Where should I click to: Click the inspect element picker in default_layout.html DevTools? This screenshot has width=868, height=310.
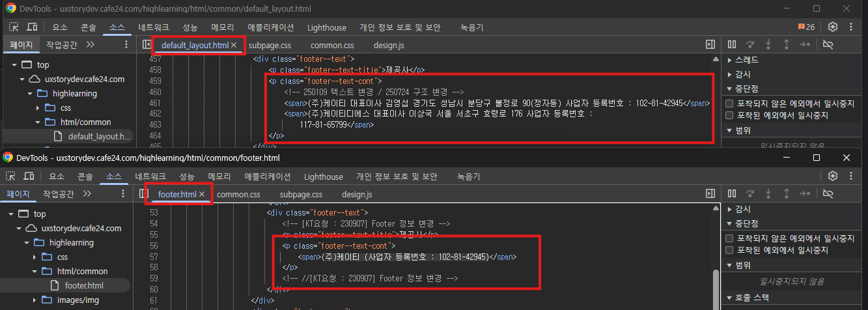tap(14, 27)
